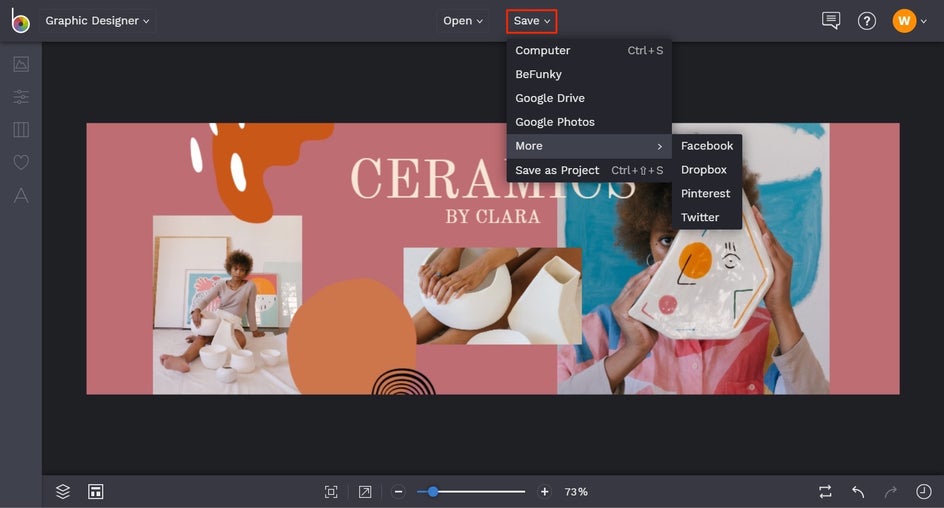
Task: Open the Open dropdown menu
Action: click(463, 21)
